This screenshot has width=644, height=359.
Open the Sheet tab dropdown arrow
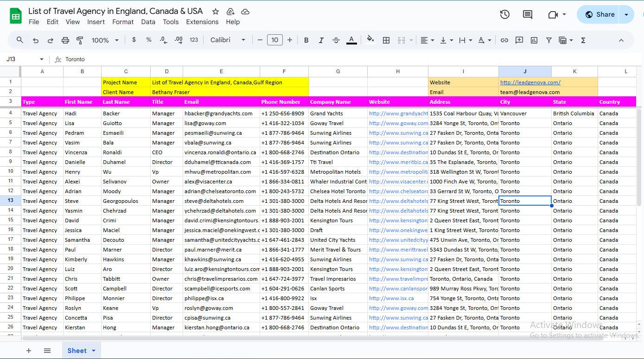pyautogui.click(x=94, y=351)
